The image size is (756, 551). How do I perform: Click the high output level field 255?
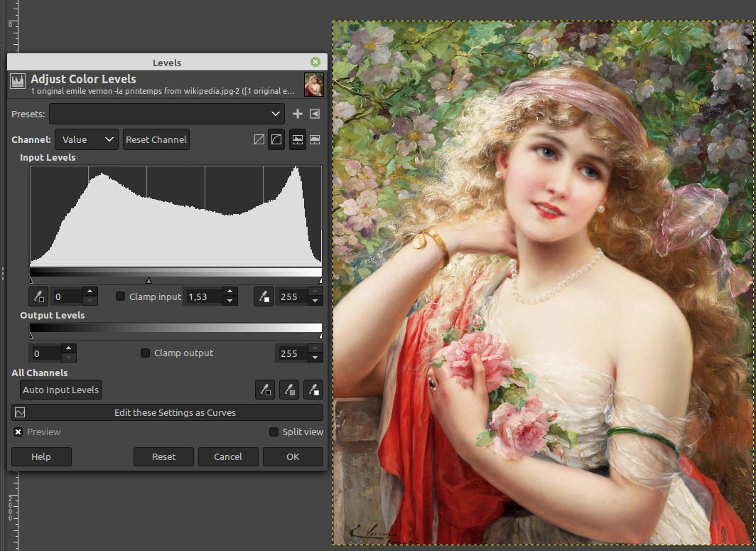click(x=291, y=353)
